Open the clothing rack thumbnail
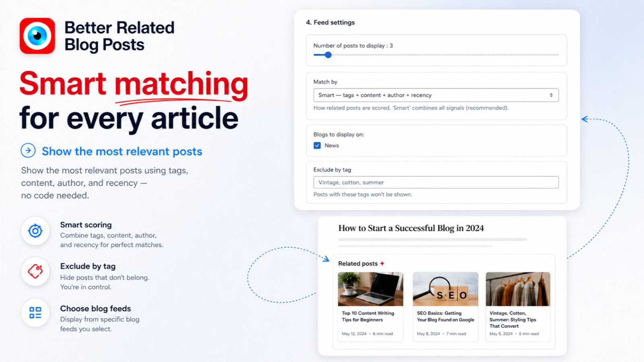The width and height of the screenshot is (644, 362). (x=518, y=289)
